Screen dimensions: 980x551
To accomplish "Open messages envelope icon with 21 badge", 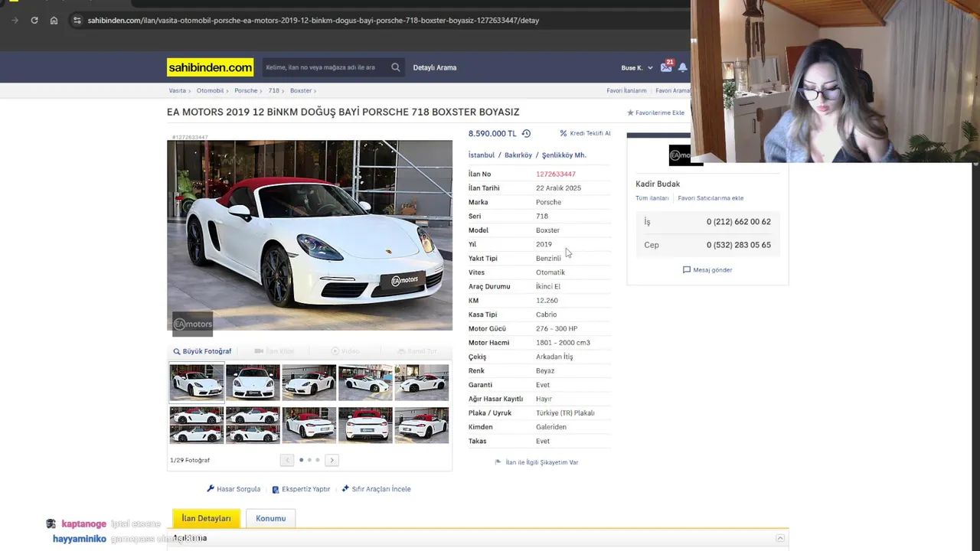I will 666,67.
